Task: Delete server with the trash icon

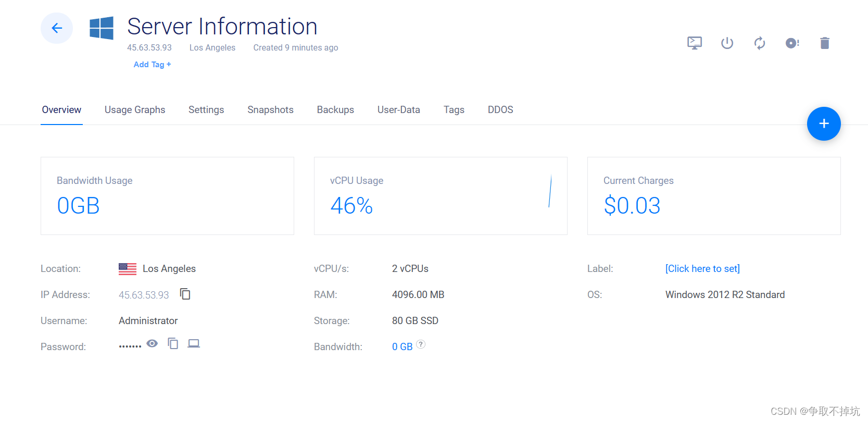Action: [x=824, y=43]
